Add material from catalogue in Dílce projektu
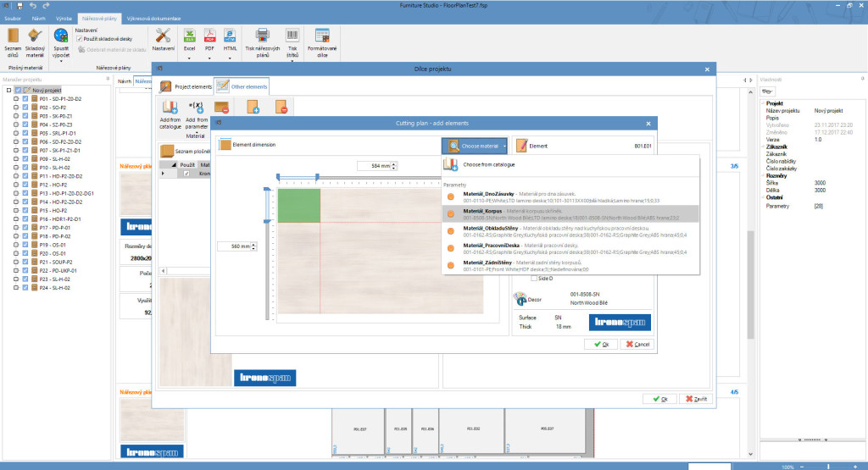The width and height of the screenshot is (868, 470). [170, 115]
